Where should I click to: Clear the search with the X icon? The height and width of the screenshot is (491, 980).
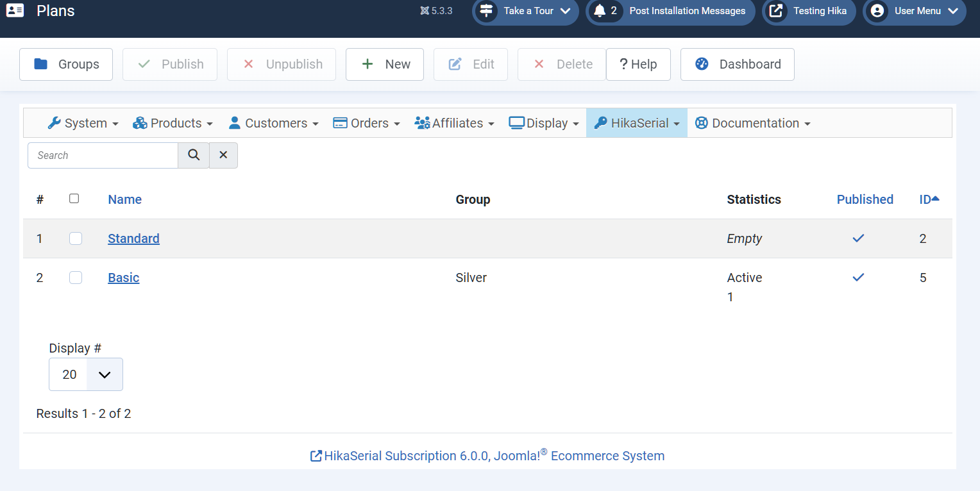point(223,155)
